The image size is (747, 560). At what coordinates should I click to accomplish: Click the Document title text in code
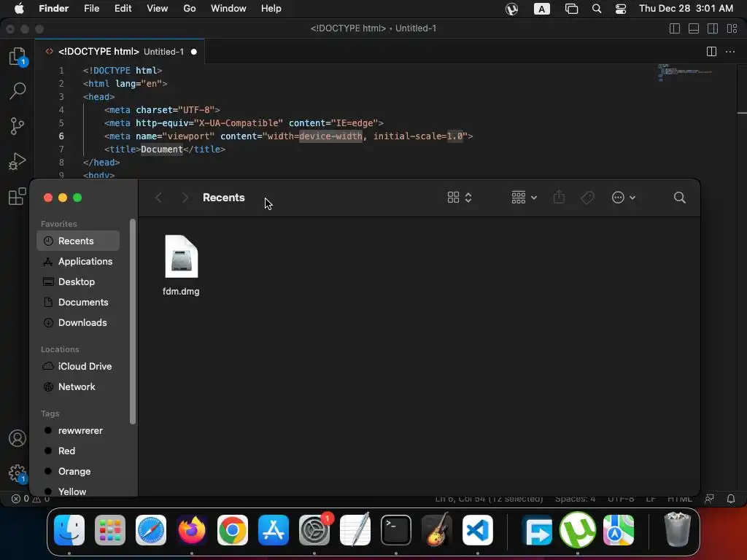161,149
